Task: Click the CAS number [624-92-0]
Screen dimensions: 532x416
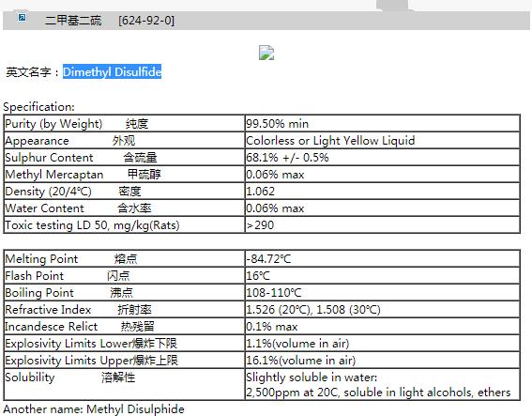Action: point(146,21)
